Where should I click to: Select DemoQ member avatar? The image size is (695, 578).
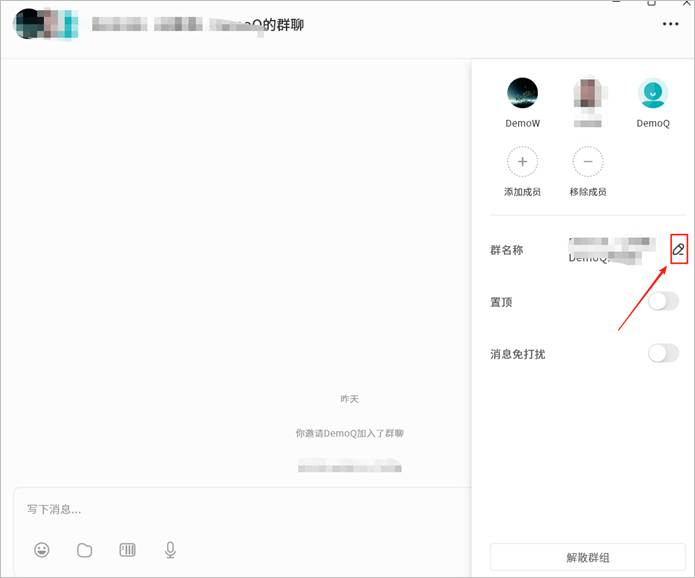coord(653,94)
